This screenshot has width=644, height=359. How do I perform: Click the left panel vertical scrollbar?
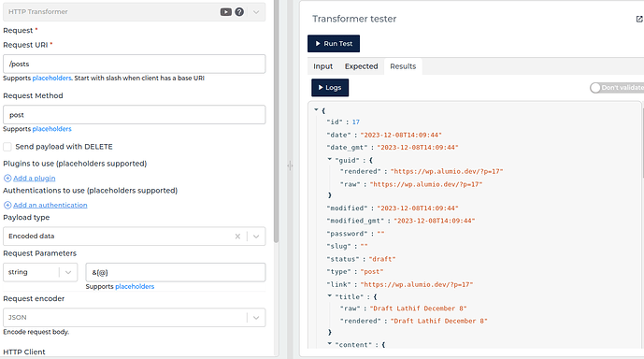(276, 122)
